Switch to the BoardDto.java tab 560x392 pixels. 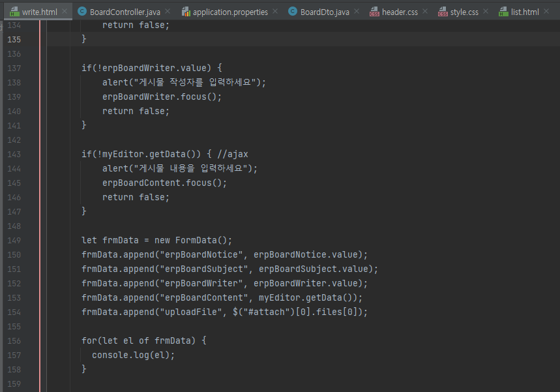pos(325,12)
